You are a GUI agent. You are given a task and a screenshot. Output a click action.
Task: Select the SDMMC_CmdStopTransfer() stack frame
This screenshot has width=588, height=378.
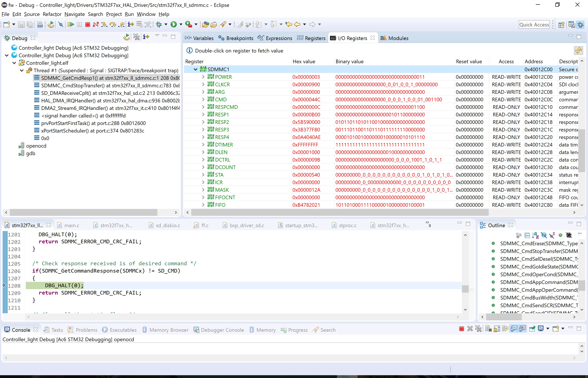tap(110, 85)
